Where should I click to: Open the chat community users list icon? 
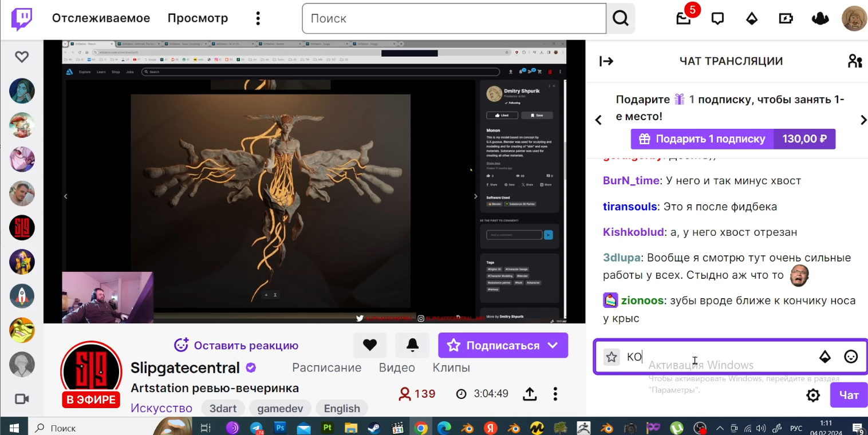(x=855, y=61)
